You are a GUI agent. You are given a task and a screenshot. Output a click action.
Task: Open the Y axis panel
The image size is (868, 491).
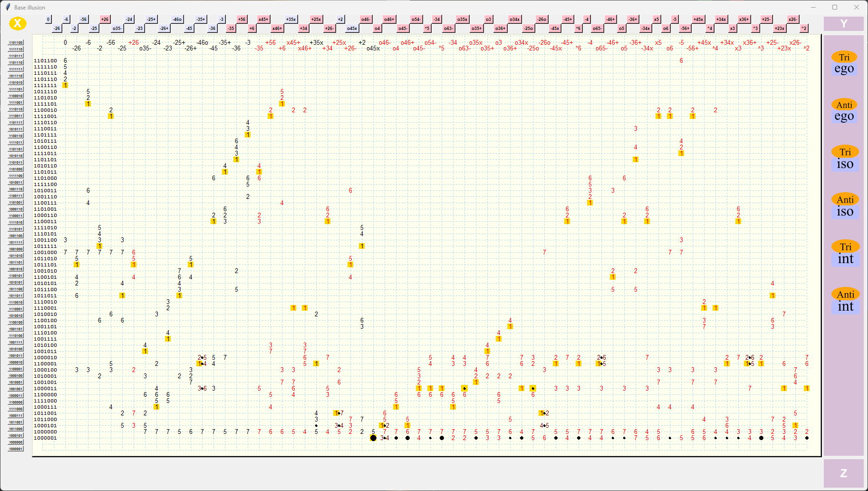tap(844, 24)
